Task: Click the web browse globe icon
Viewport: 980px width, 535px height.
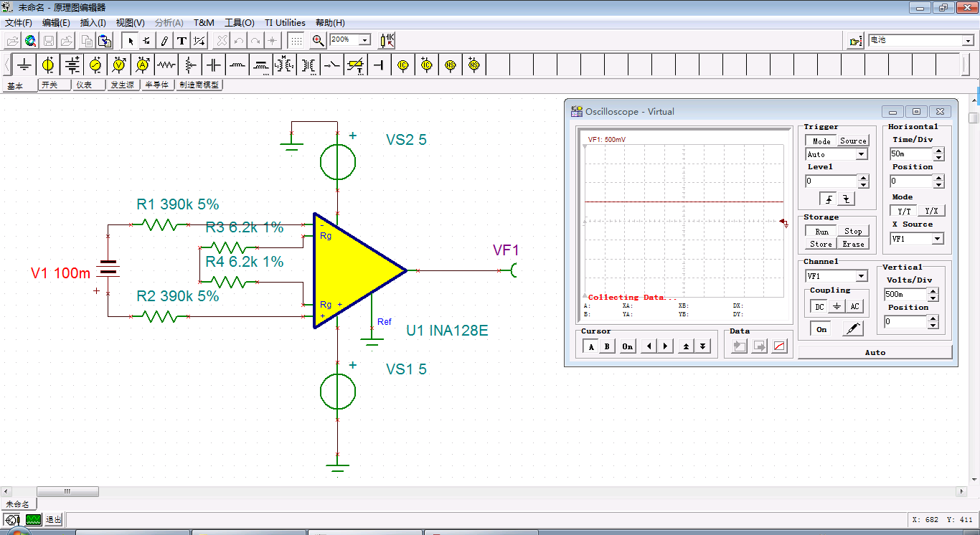Action: pos(30,40)
